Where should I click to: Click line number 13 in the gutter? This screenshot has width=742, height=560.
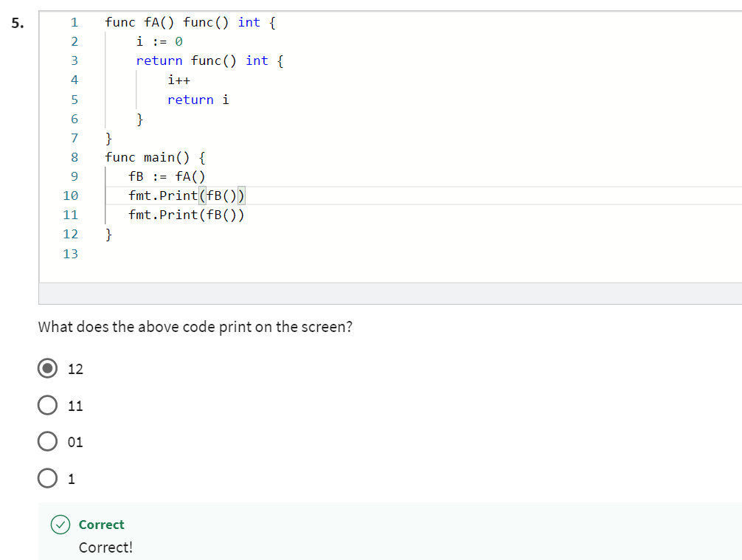[x=71, y=254]
